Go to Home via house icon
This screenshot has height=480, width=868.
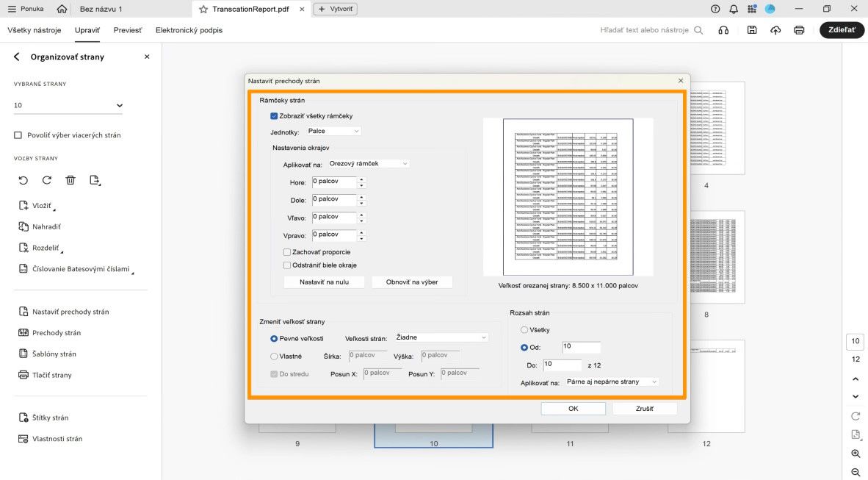(x=62, y=9)
